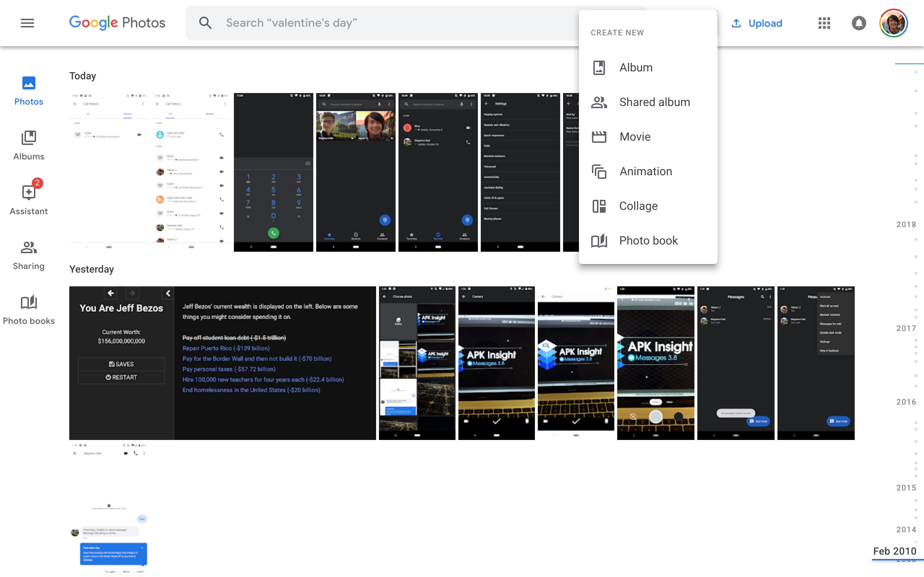Choose Shared album in Create New menu

(654, 102)
